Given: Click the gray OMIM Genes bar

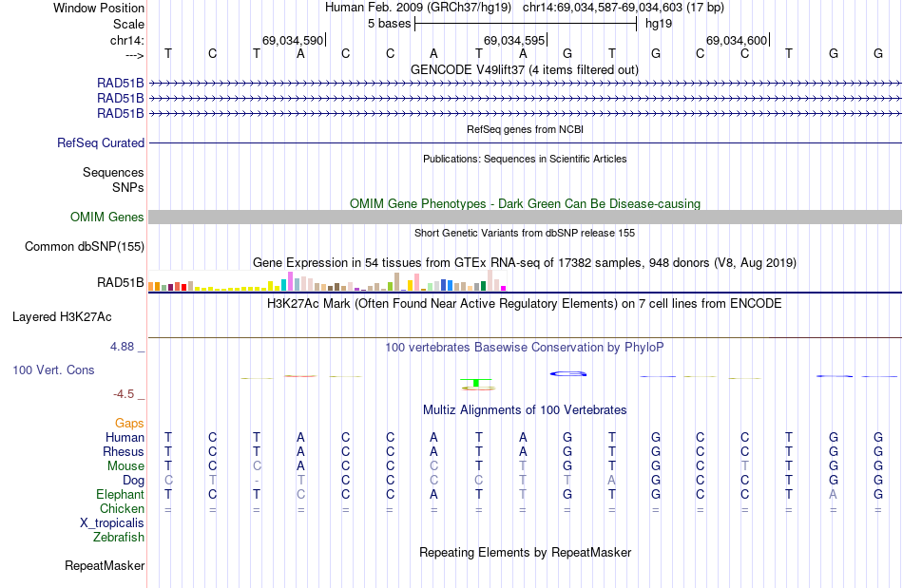Looking at the screenshot, I should pyautogui.click(x=525, y=217).
